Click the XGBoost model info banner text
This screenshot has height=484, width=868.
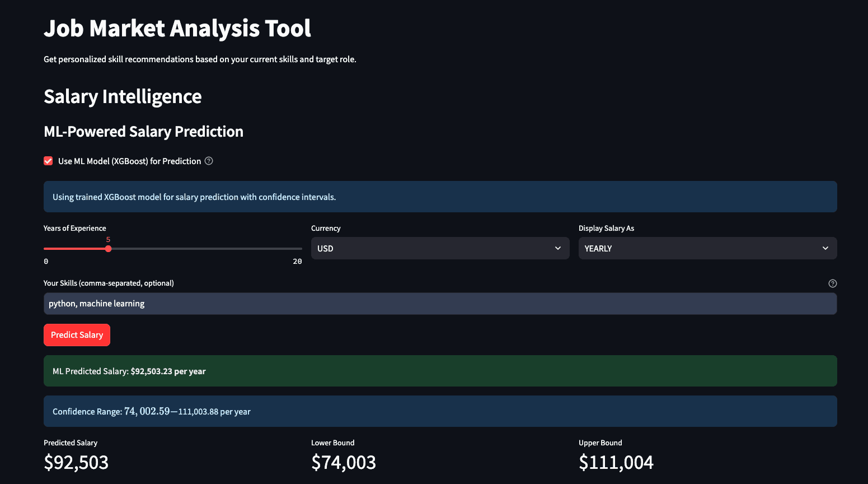(194, 197)
